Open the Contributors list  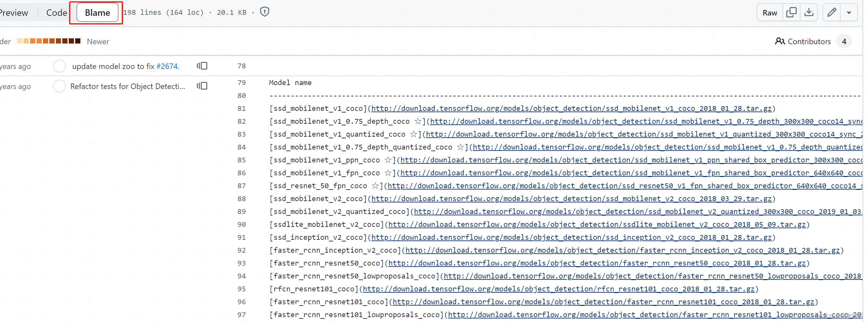pos(802,41)
